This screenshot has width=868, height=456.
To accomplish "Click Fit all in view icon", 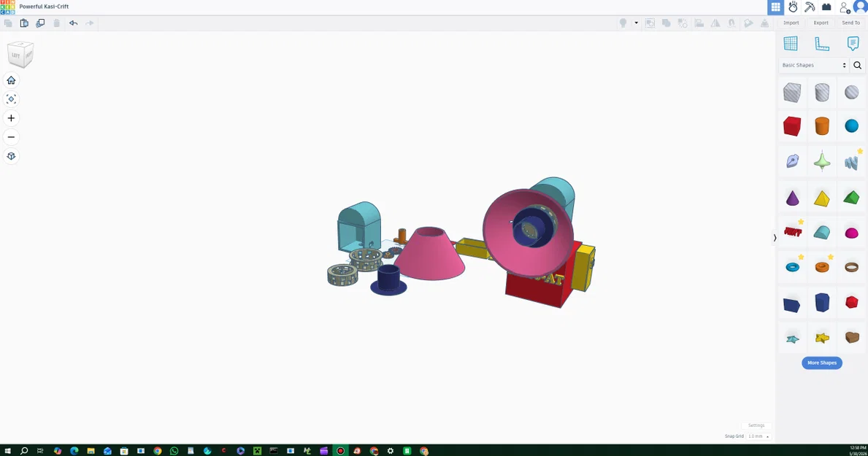I will click(x=11, y=99).
